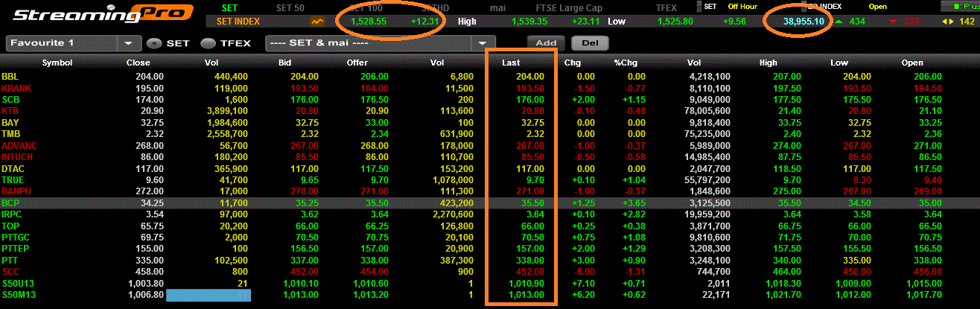Select the KTB symbol

[10, 110]
